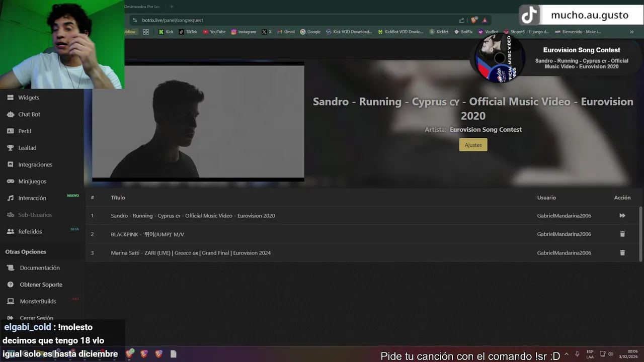Click the Documentación book icon
This screenshot has width=644, height=362.
click(x=10, y=268)
